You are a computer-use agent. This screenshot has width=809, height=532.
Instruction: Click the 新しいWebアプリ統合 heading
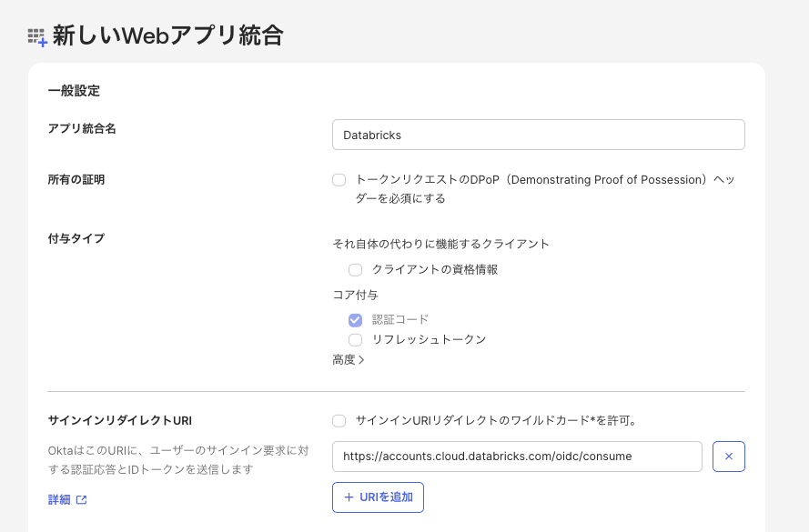pyautogui.click(x=167, y=35)
